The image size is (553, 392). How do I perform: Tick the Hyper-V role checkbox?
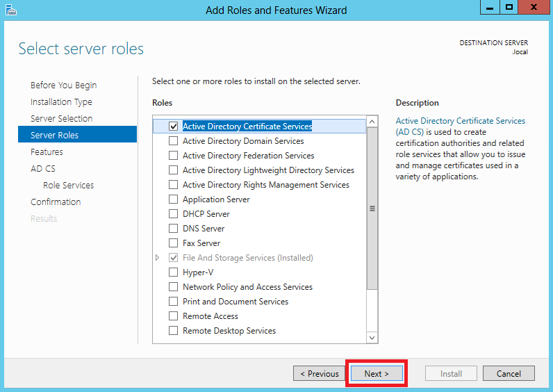coord(173,272)
